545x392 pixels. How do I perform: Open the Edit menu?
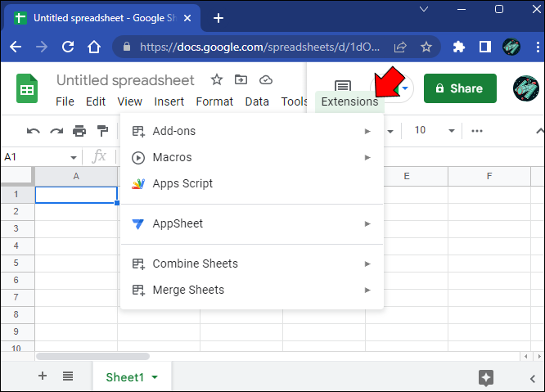(96, 101)
